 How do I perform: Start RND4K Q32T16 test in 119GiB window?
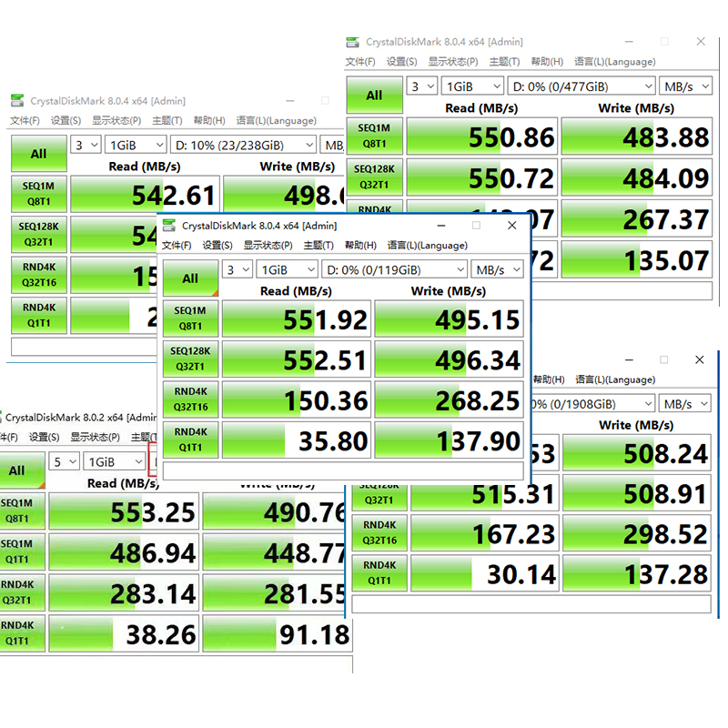pos(190,399)
